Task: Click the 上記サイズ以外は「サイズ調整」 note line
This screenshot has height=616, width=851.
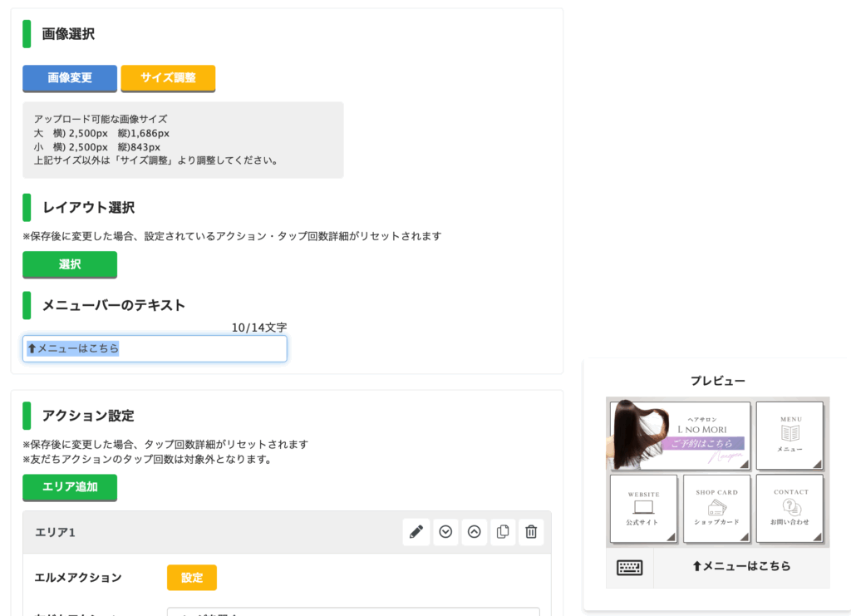Action: pyautogui.click(x=156, y=160)
